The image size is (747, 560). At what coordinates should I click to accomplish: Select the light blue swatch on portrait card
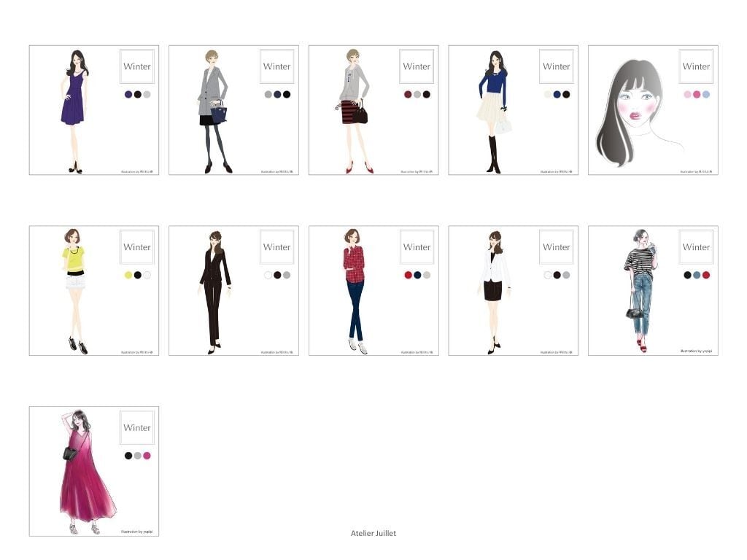pyautogui.click(x=705, y=94)
